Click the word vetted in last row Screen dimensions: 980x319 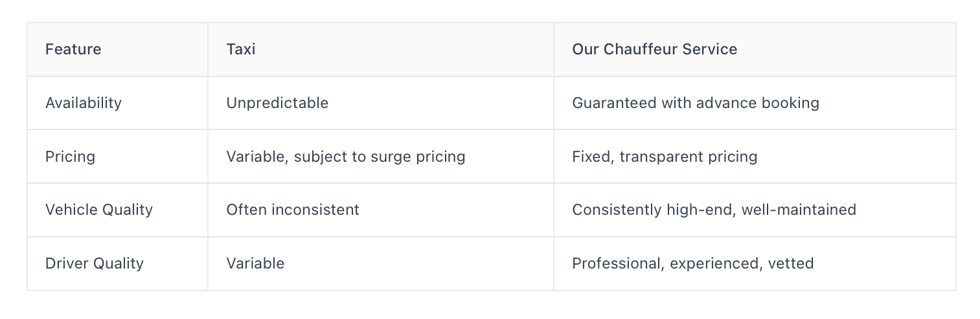(791, 263)
